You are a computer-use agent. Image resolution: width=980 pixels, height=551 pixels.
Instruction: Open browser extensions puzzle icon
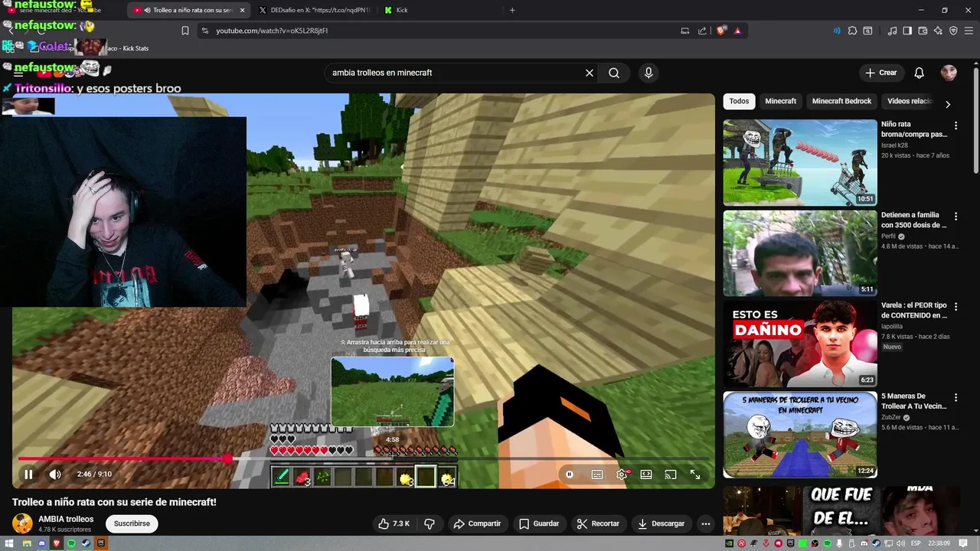click(852, 31)
